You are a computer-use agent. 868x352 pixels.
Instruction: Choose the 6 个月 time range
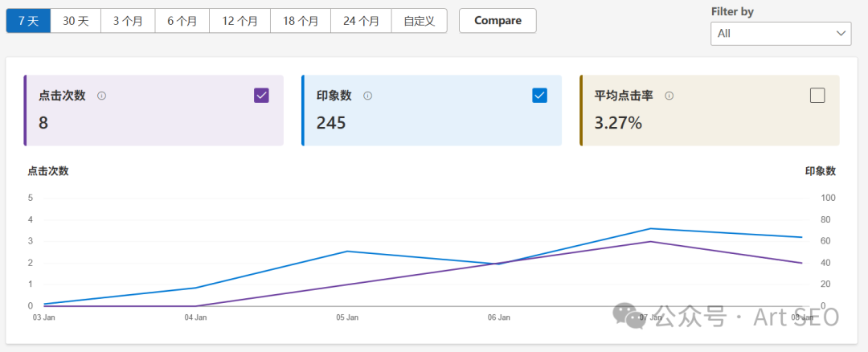pyautogui.click(x=182, y=21)
